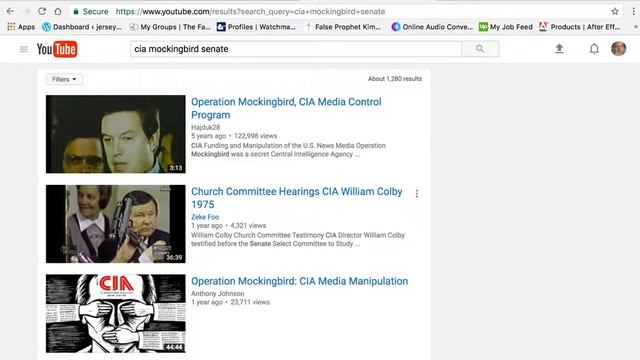Bookmark this page with the star icon
640x360 pixels.
tap(615, 11)
